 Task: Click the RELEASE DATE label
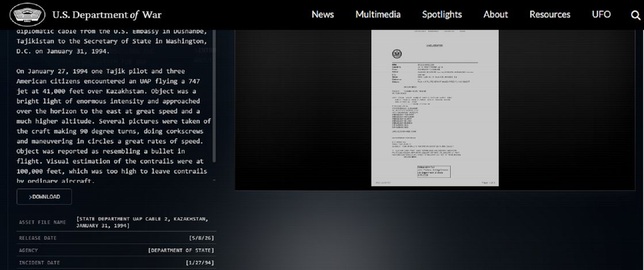point(38,238)
